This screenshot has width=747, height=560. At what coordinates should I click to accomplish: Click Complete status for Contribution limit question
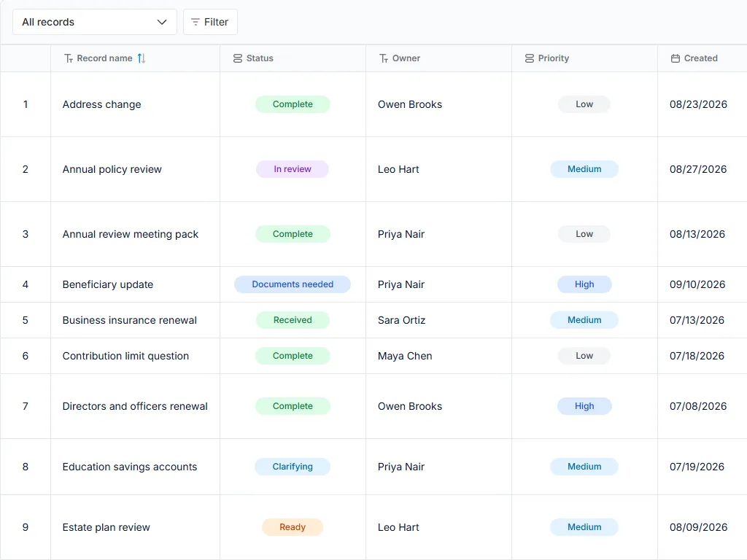pyautogui.click(x=293, y=356)
